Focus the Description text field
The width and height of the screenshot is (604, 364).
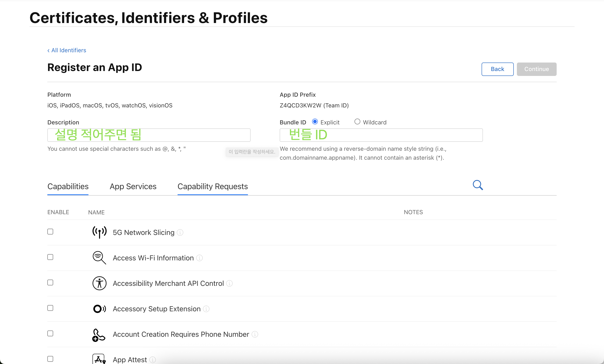coord(149,135)
